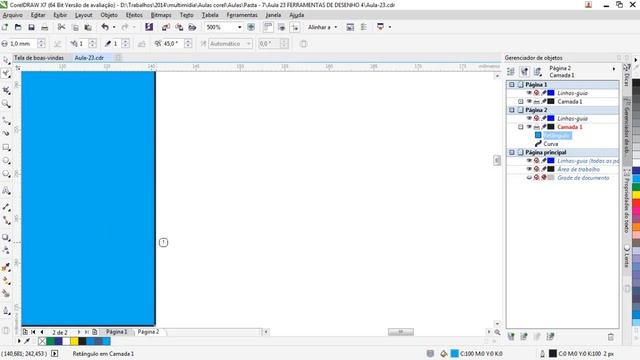640x360 pixels.
Task: Open the Ferramentas menu
Action: [x=242, y=15]
